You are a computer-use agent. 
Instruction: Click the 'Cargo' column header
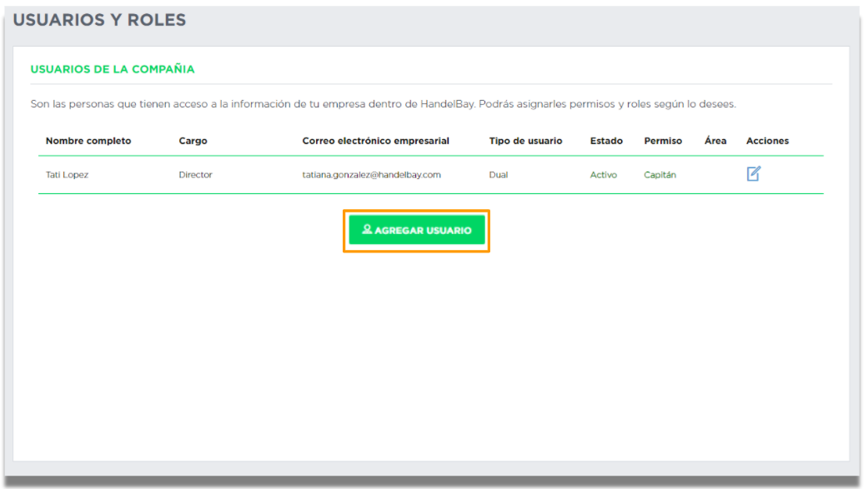(x=193, y=141)
